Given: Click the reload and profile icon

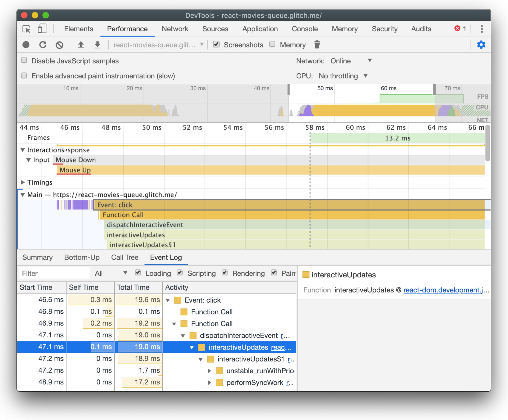Looking at the screenshot, I should click(x=43, y=45).
